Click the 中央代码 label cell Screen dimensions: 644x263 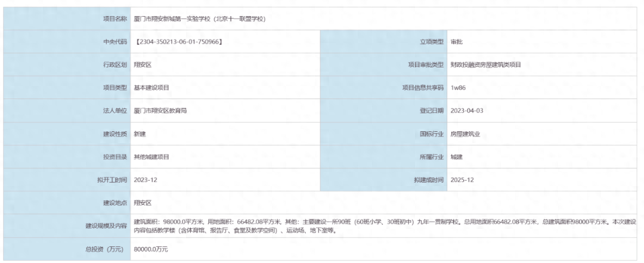coord(113,42)
